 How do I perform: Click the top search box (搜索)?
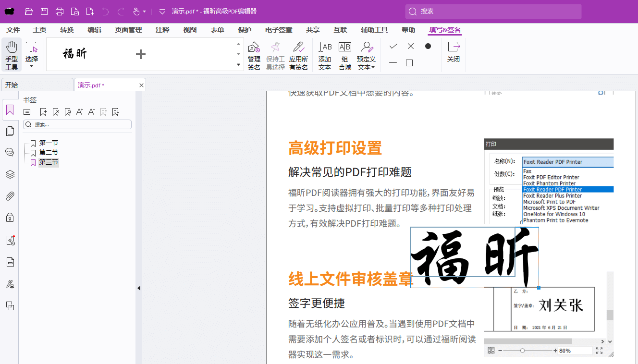coord(493,12)
